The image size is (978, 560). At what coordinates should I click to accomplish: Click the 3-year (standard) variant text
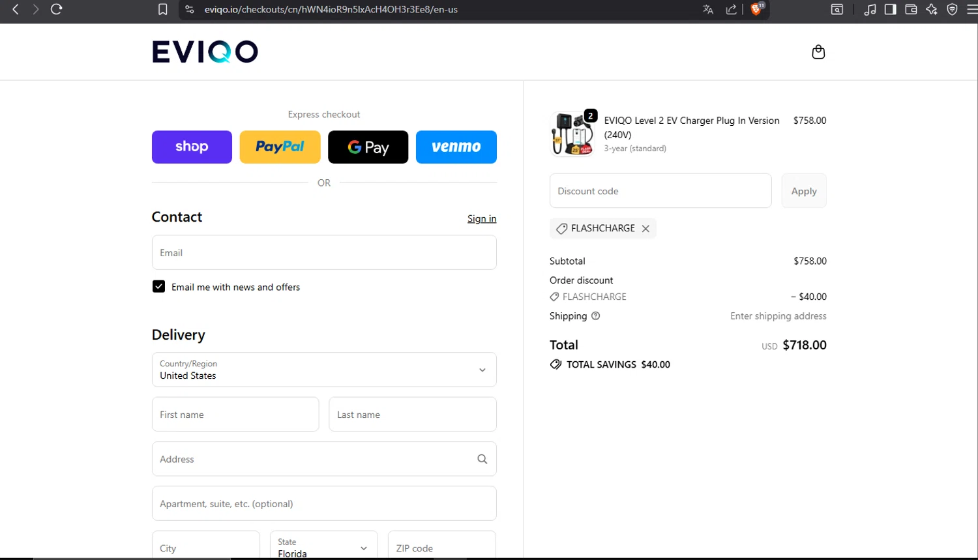coord(635,149)
